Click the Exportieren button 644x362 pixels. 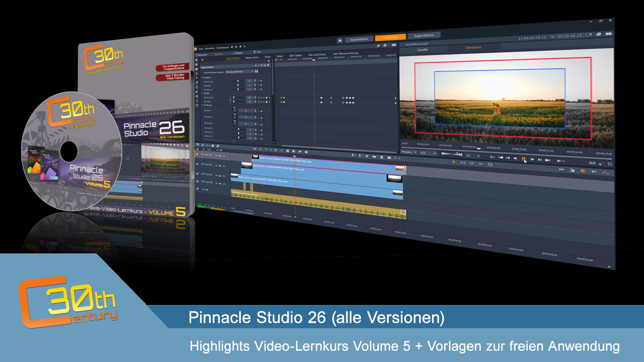[x=424, y=35]
